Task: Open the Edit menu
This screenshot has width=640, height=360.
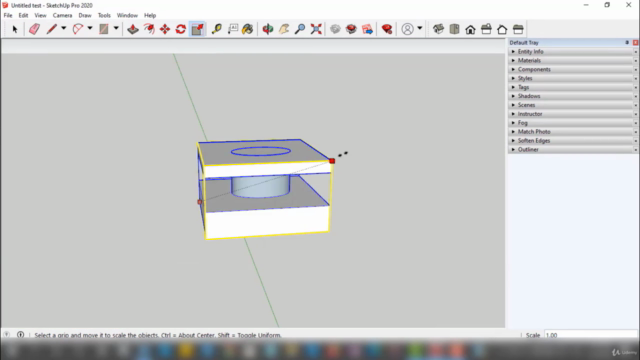Action: coord(23,16)
